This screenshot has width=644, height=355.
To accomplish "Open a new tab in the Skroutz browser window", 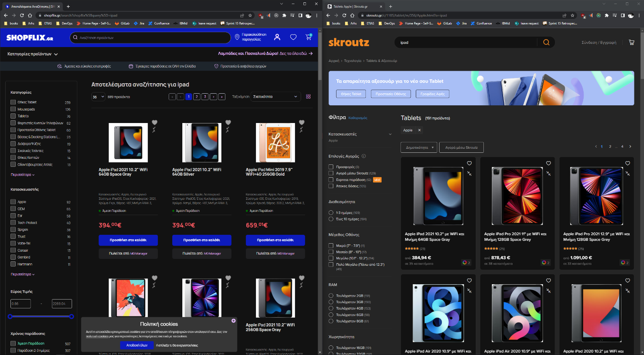I will pos(390,6).
